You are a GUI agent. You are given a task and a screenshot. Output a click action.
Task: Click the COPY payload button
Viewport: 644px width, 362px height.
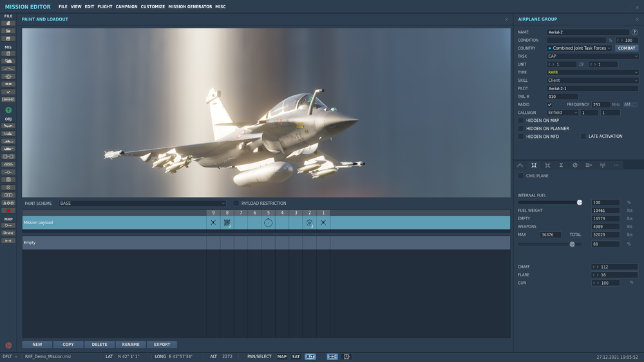tap(68, 345)
